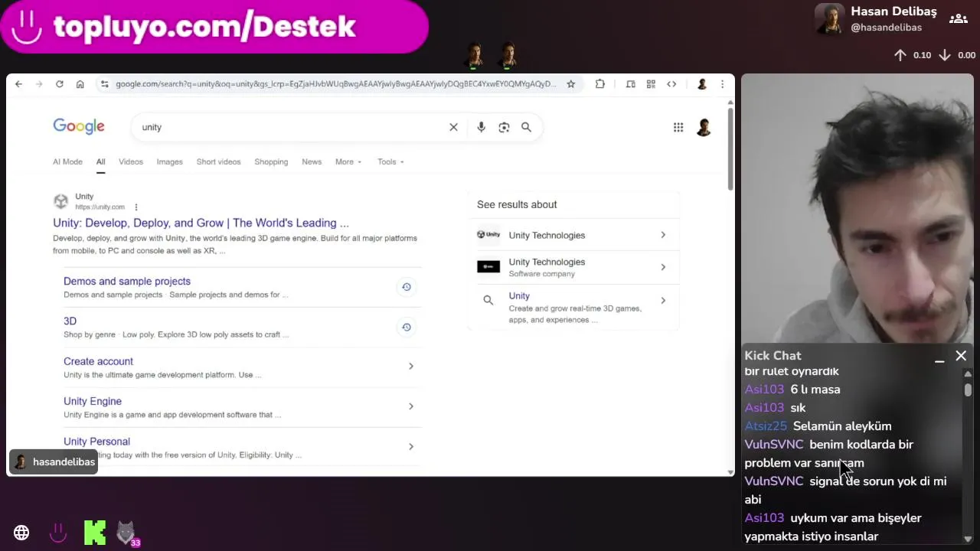This screenshot has width=980, height=551.
Task: Click the unity.com site favicon
Action: tap(60, 201)
